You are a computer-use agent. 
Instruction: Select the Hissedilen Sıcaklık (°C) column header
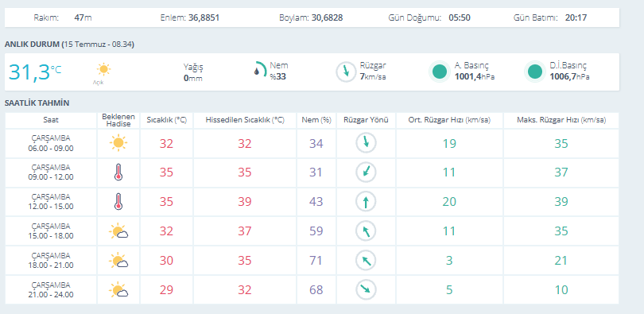pos(245,120)
